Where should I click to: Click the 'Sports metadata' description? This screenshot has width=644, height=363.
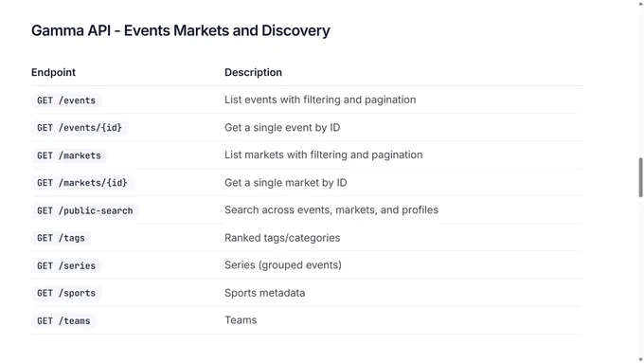pos(265,293)
